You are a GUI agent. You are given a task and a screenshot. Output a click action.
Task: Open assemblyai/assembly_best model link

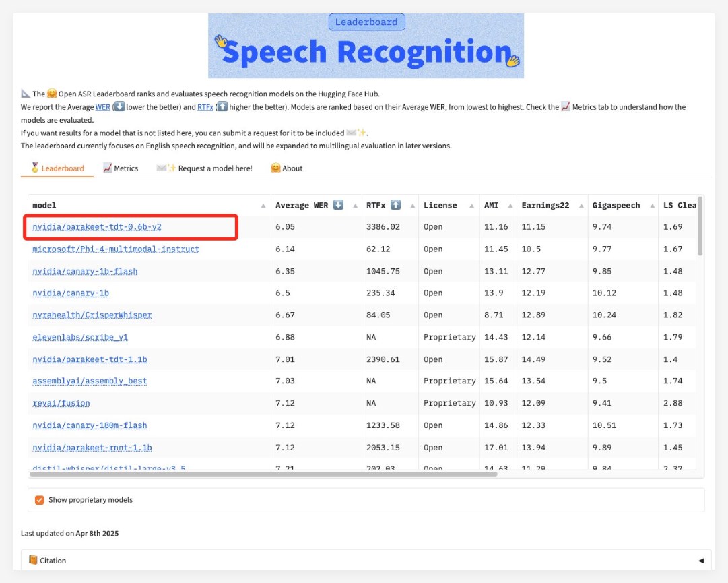tap(90, 381)
